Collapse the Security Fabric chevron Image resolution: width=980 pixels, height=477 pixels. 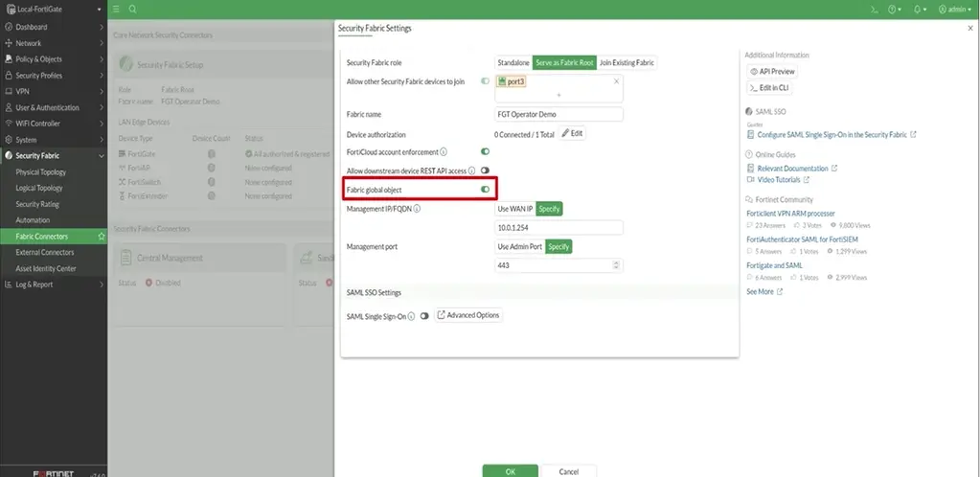coord(102,156)
